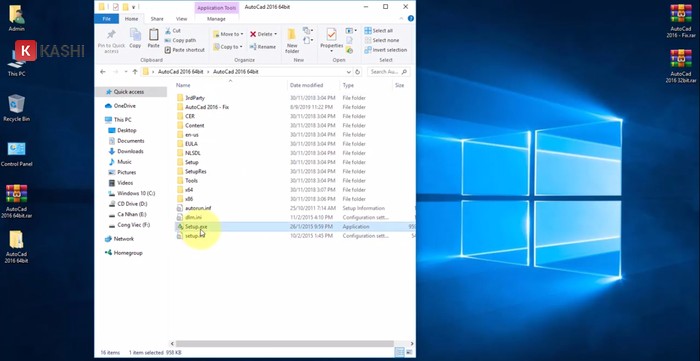Click Cut in the Clipboard group
This screenshot has height=361, width=700.
pos(172,31)
